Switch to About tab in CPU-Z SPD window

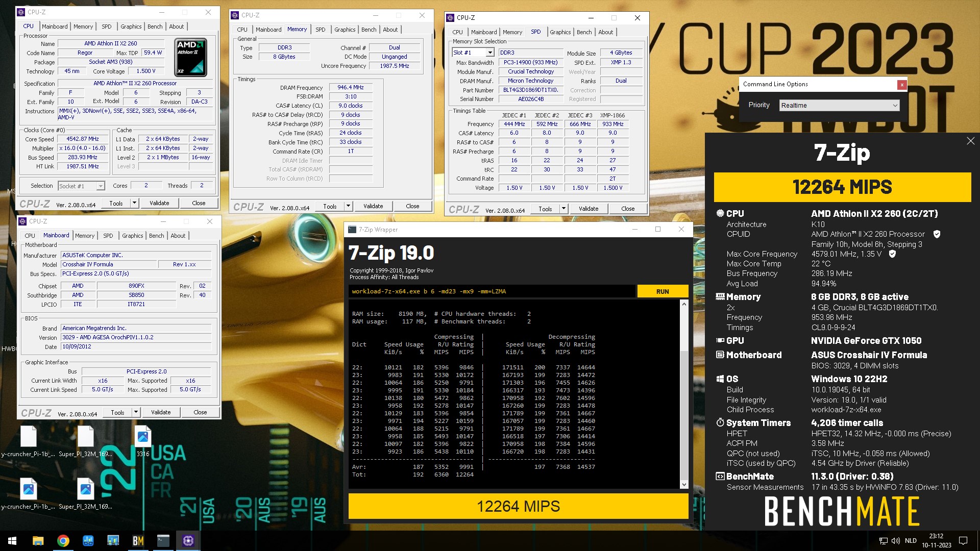click(x=605, y=32)
